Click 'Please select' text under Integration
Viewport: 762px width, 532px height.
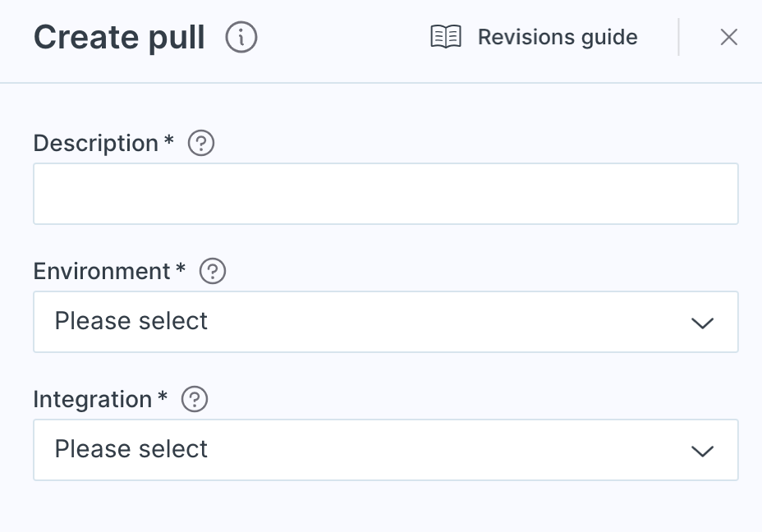coord(131,449)
